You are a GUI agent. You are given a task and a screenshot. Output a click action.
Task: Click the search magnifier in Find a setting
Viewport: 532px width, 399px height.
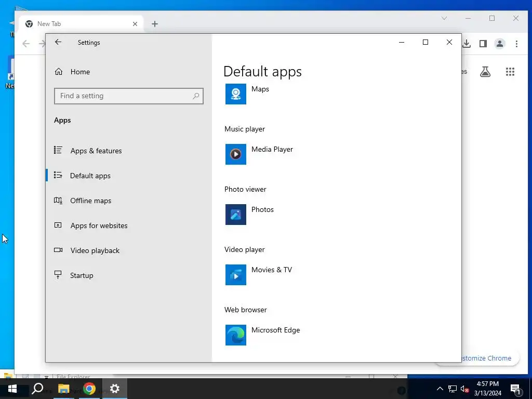click(x=196, y=96)
